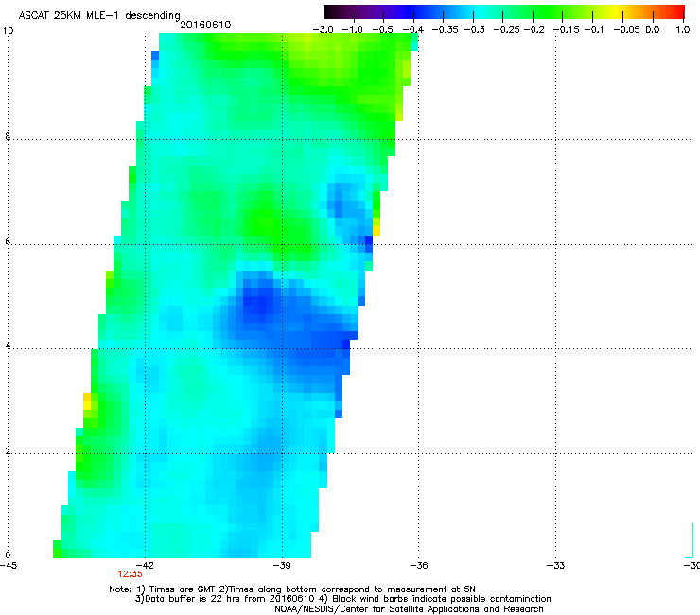Click the latitude axis label 2
700x615 pixels.
(8, 451)
